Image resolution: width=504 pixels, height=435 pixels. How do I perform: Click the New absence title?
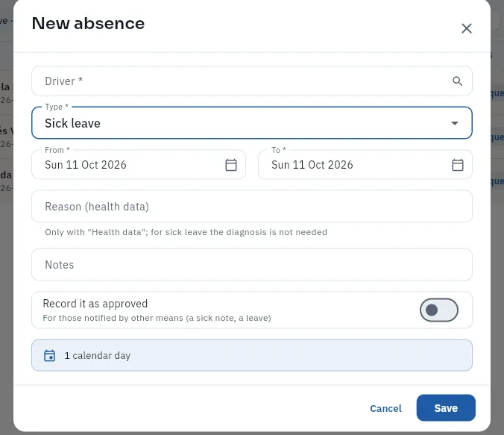pos(89,23)
